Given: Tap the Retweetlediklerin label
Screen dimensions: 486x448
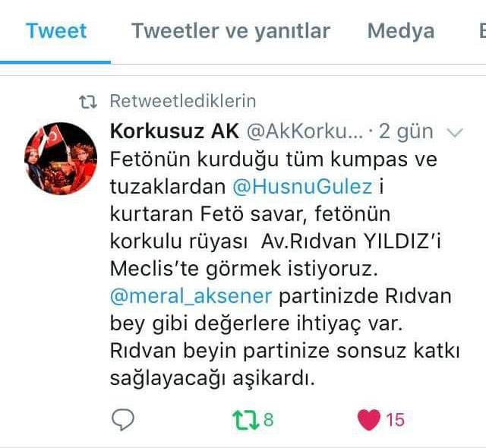Looking at the screenshot, I should [183, 101].
